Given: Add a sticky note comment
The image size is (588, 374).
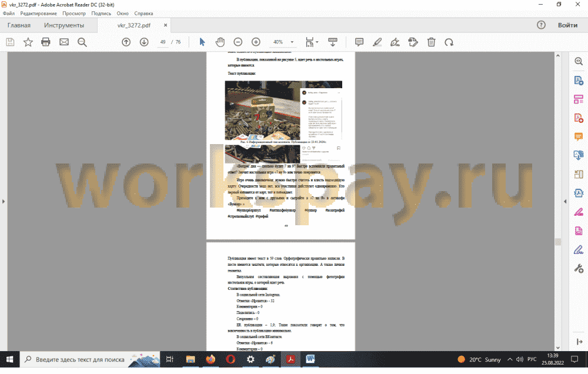Looking at the screenshot, I should click(359, 42).
